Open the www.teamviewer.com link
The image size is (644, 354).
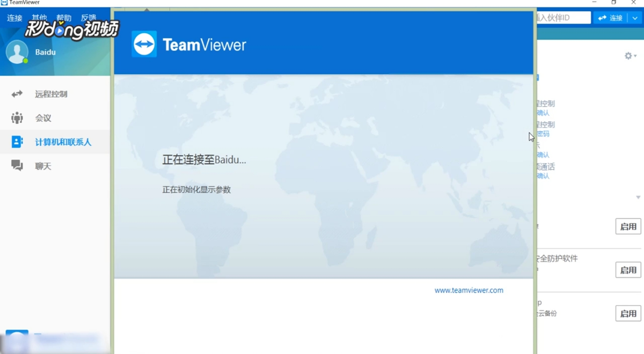click(469, 290)
